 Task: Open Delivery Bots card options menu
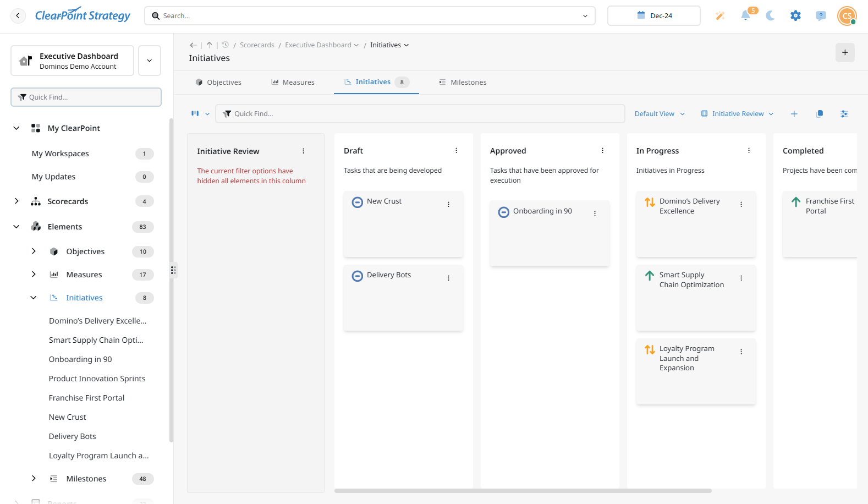pyautogui.click(x=448, y=278)
